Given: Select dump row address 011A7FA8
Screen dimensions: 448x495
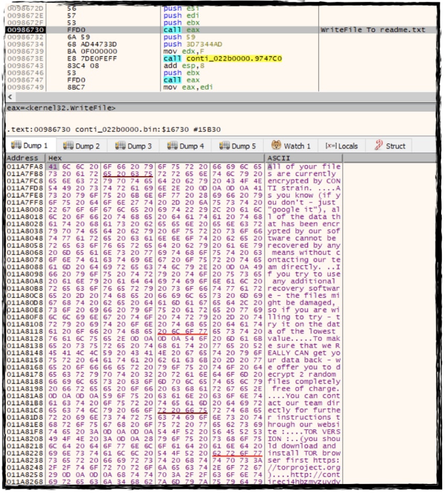Looking at the screenshot, I should [x=24, y=166].
